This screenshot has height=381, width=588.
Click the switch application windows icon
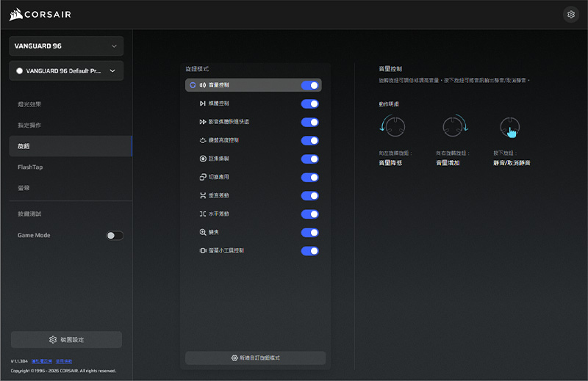click(202, 177)
